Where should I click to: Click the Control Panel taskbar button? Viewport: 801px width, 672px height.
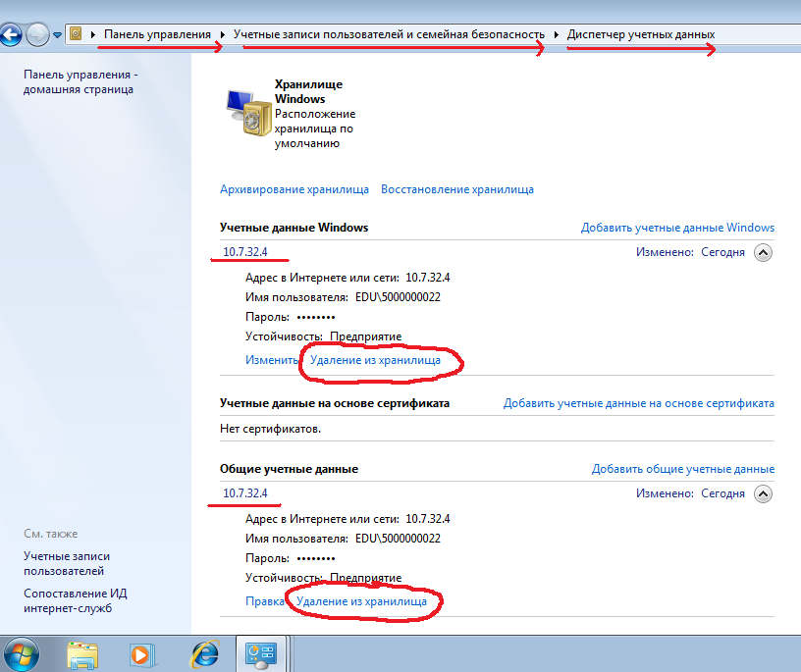coord(261,654)
